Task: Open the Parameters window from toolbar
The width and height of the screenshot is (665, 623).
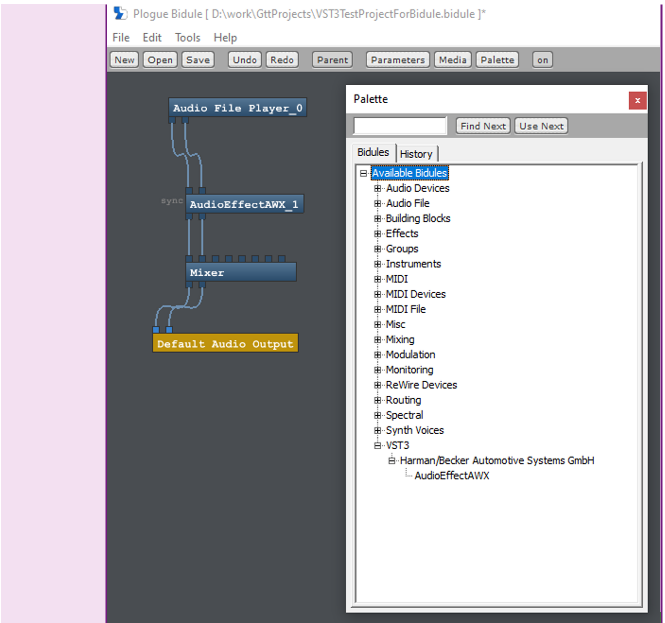Action: (x=398, y=60)
